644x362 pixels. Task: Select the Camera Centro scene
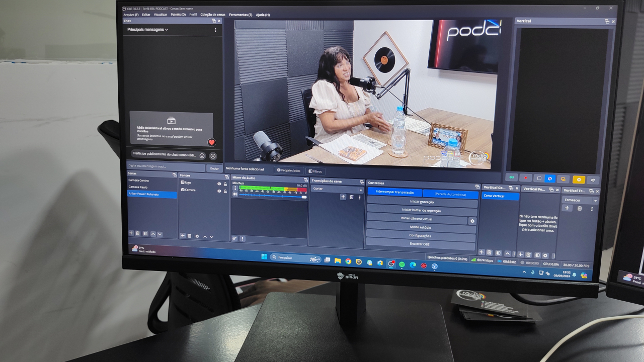coord(139,180)
